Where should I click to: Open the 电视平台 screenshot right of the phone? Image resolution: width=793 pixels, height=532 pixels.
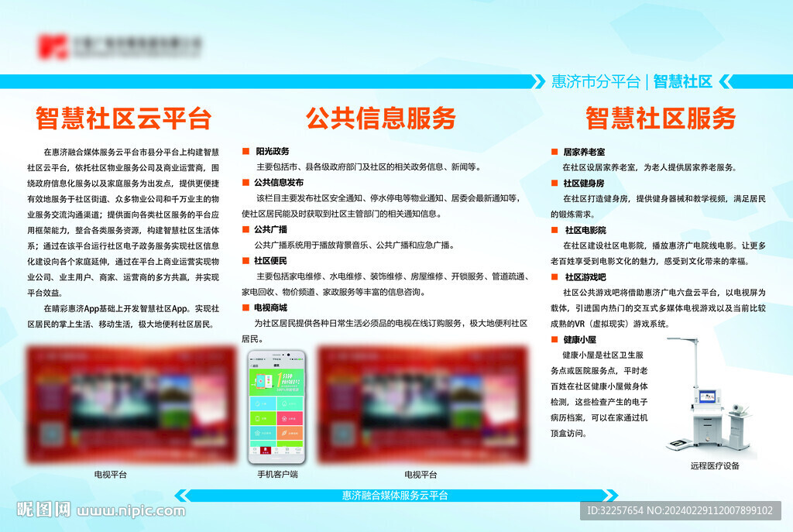click(422, 404)
